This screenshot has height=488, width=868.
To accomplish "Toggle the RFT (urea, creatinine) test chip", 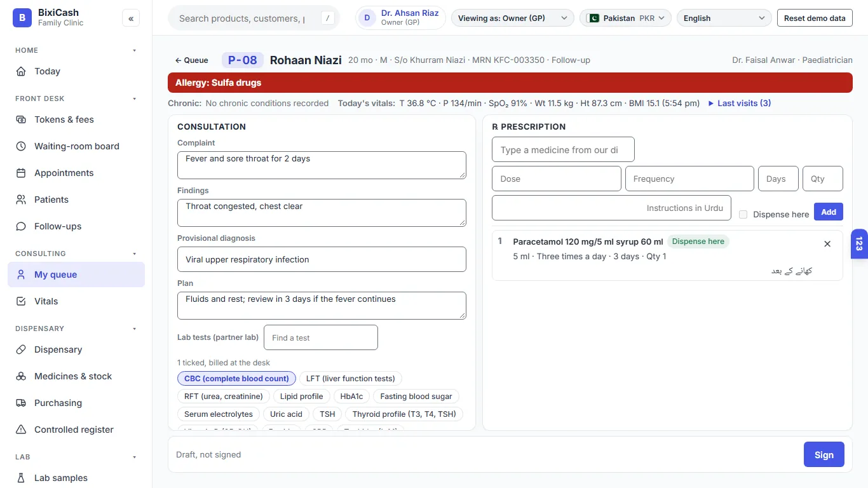I will 224,396.
